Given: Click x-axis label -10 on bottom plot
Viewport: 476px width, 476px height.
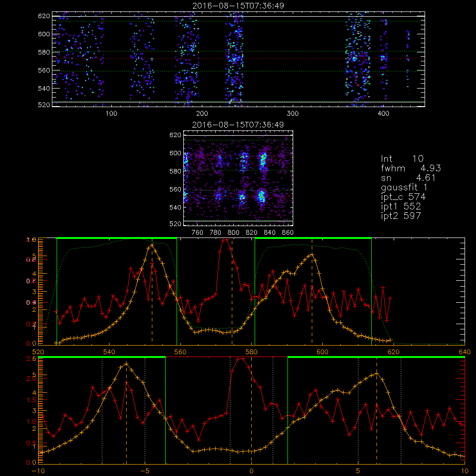Looking at the screenshot, I should click(38, 471).
